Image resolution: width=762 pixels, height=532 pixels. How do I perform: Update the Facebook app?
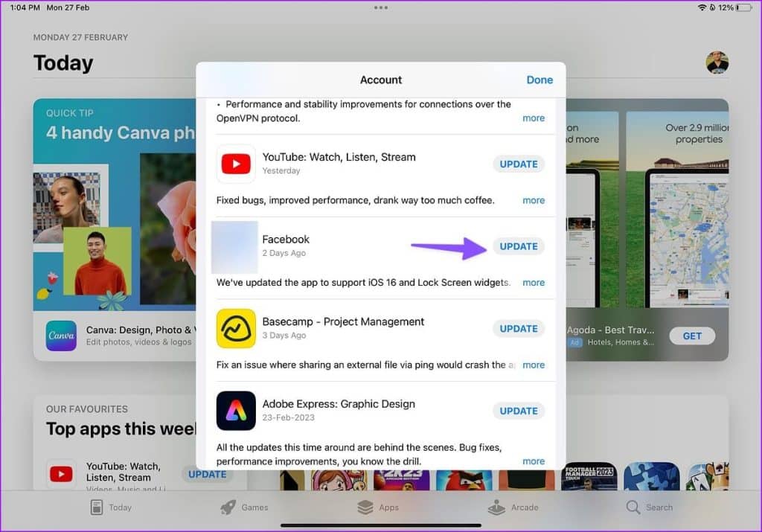[518, 246]
